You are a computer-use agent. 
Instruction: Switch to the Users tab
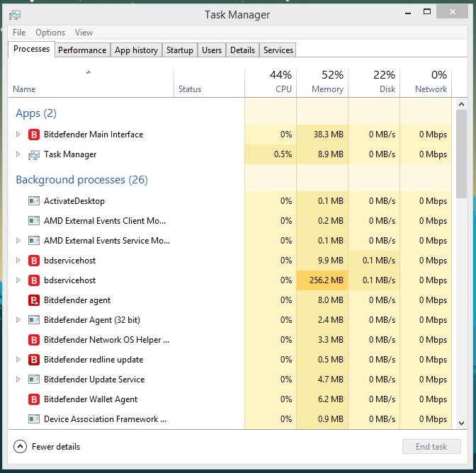tap(212, 50)
